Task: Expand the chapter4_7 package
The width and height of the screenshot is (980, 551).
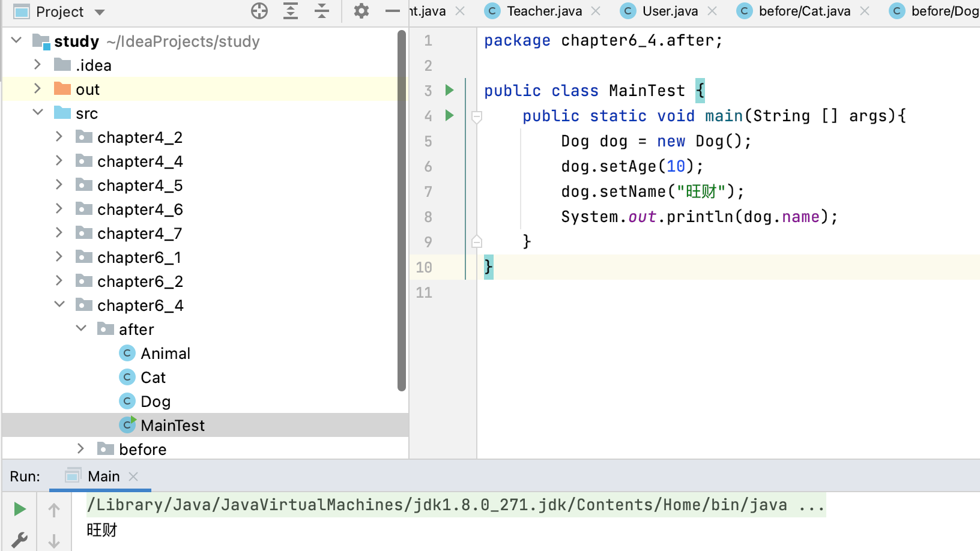Action: (x=59, y=232)
